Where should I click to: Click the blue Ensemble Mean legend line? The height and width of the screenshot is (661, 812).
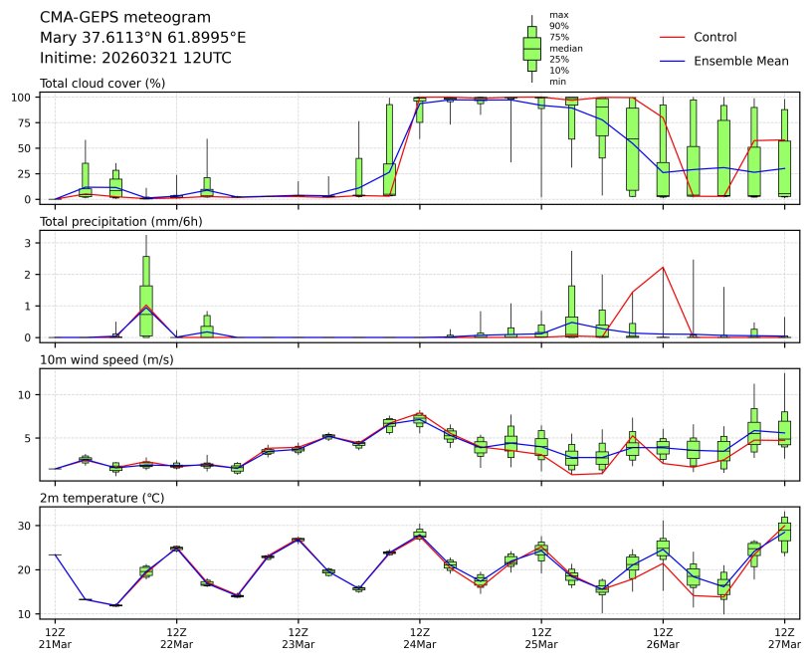(673, 61)
